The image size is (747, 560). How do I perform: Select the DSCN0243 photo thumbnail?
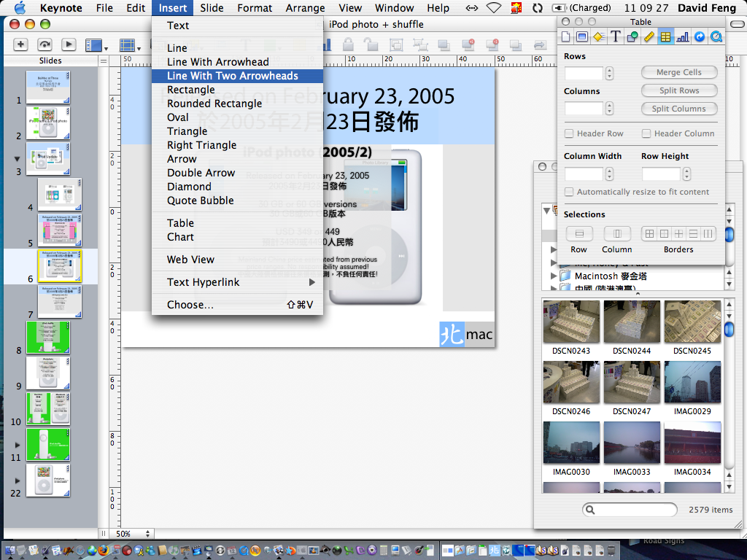point(571,322)
